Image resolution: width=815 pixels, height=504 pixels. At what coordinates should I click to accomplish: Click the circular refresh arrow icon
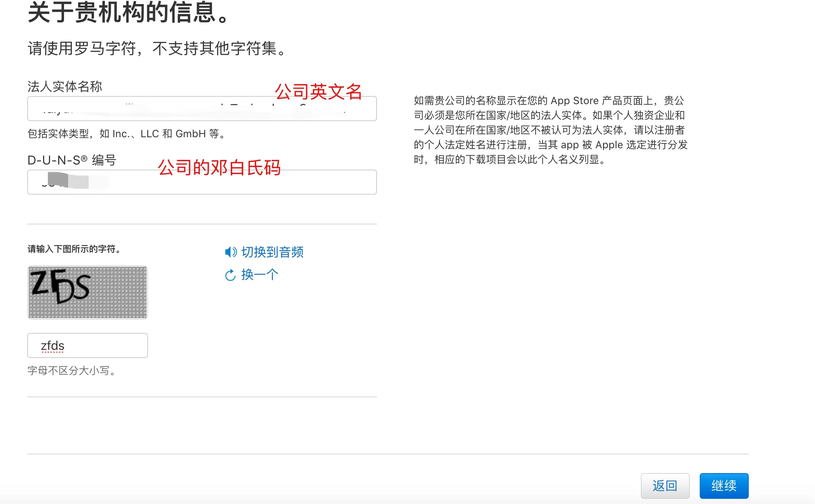pyautogui.click(x=230, y=275)
